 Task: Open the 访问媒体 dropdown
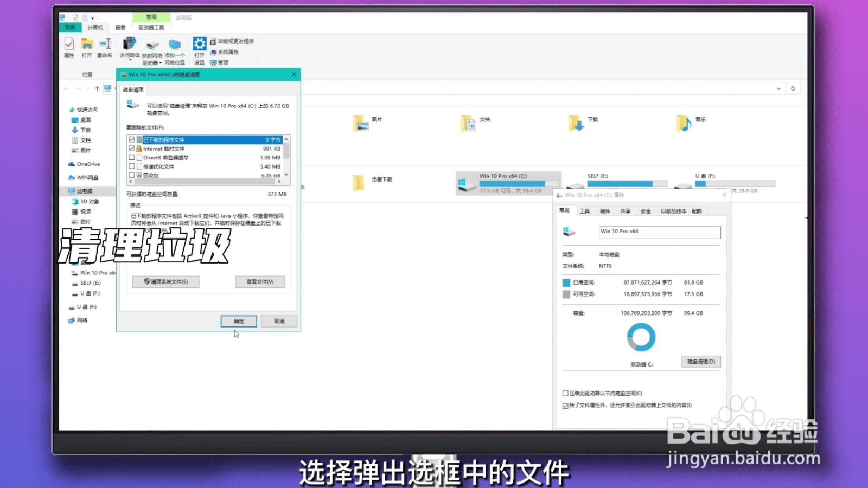130,60
